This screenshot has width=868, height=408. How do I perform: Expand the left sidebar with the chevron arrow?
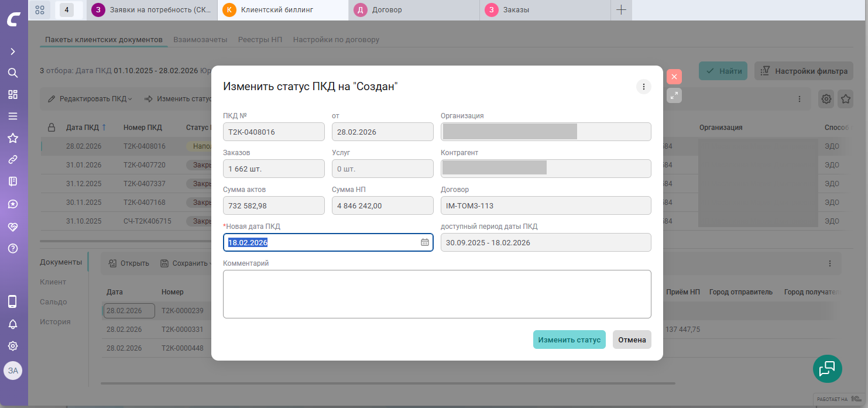[13, 52]
